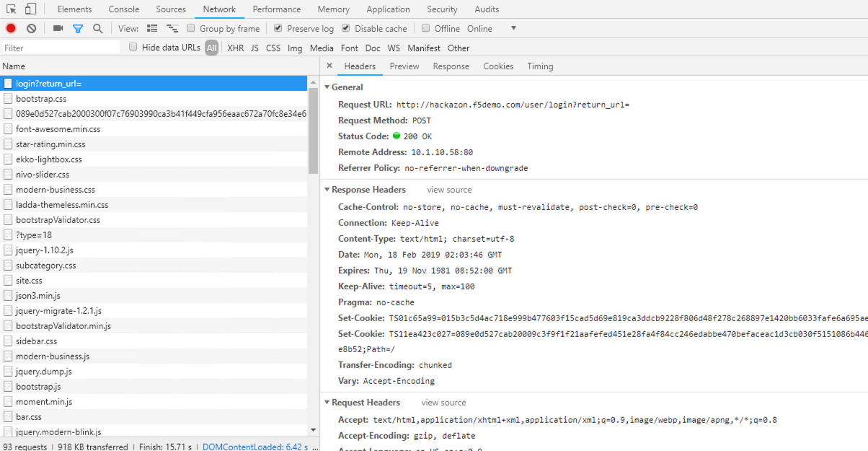Select the login?return_url= request row
The image size is (868, 451).
(154, 84)
